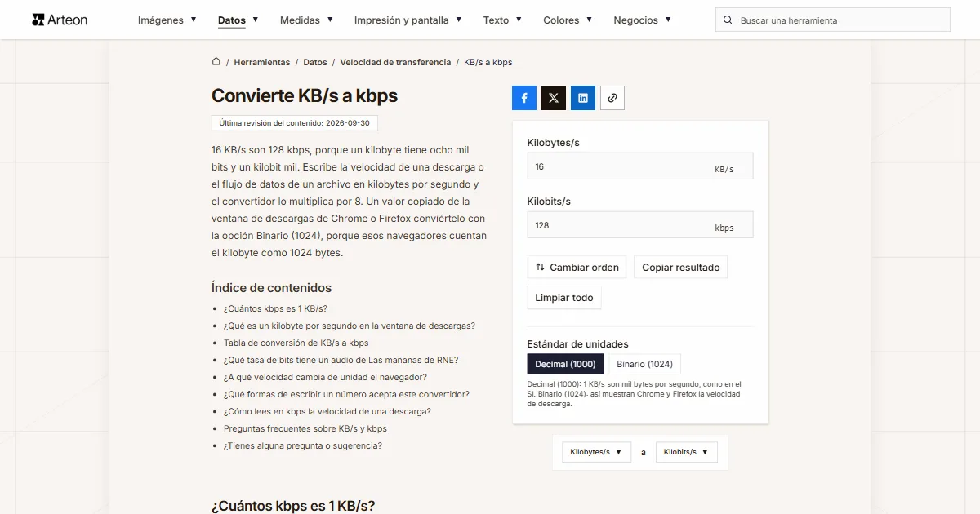Open the Texto menu
The width and height of the screenshot is (980, 514).
(502, 20)
